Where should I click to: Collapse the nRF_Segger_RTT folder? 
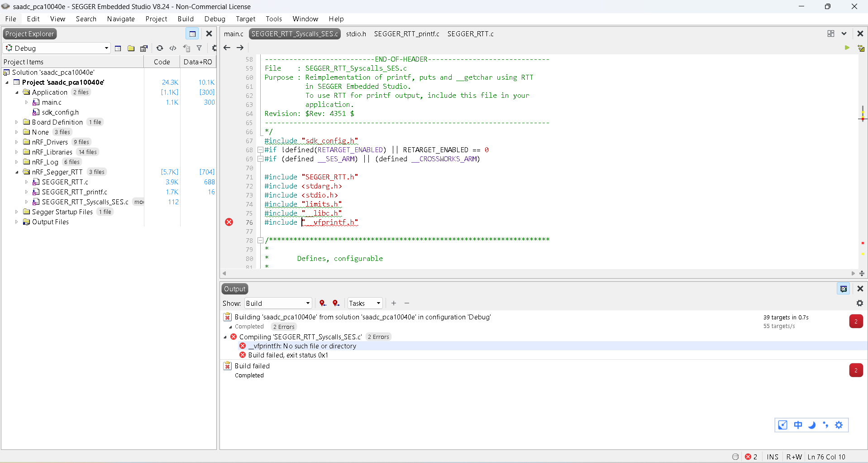(x=17, y=172)
